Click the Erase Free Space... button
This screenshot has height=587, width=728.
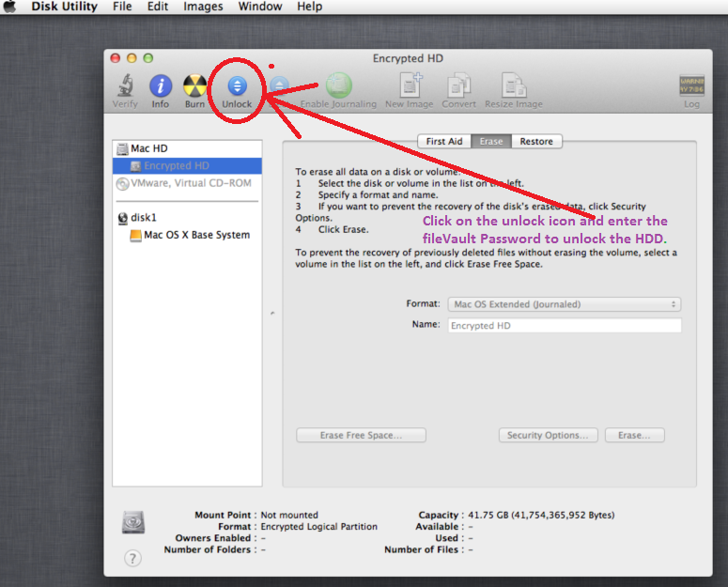click(x=362, y=435)
